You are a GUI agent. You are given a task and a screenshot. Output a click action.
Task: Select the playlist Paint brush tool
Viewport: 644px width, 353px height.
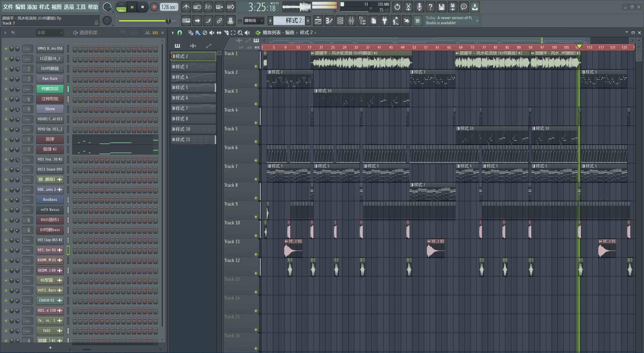click(x=198, y=33)
